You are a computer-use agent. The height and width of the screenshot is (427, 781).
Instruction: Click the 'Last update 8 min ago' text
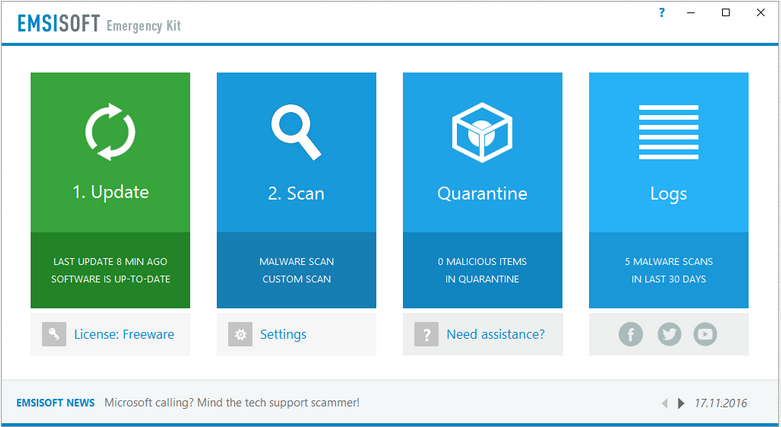[110, 262]
